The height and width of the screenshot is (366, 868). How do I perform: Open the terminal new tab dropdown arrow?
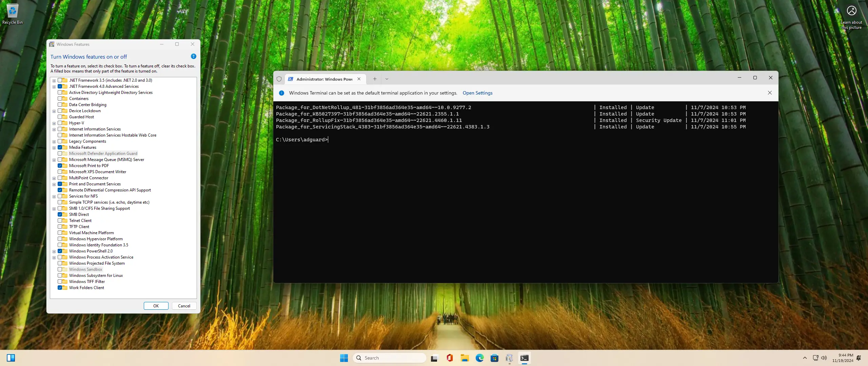(387, 79)
